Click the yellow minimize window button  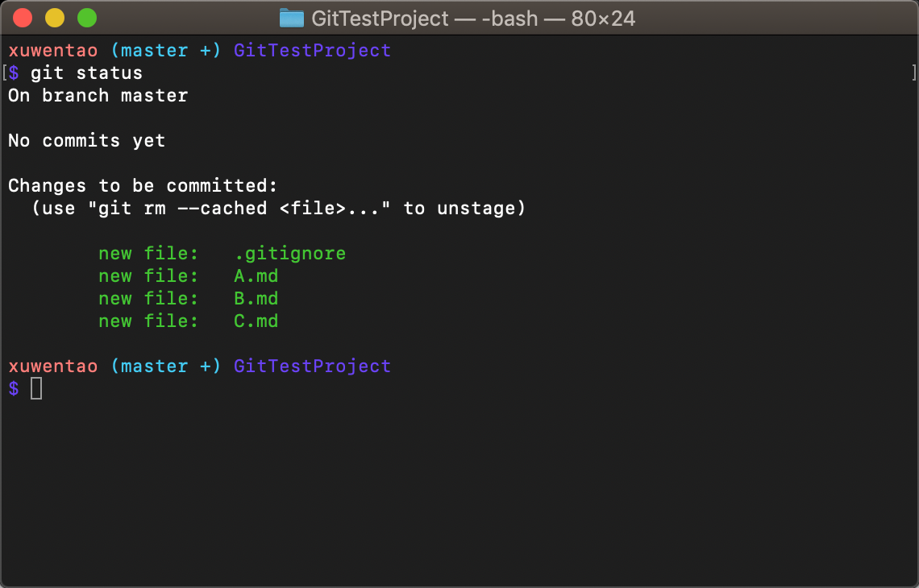pyautogui.click(x=55, y=18)
